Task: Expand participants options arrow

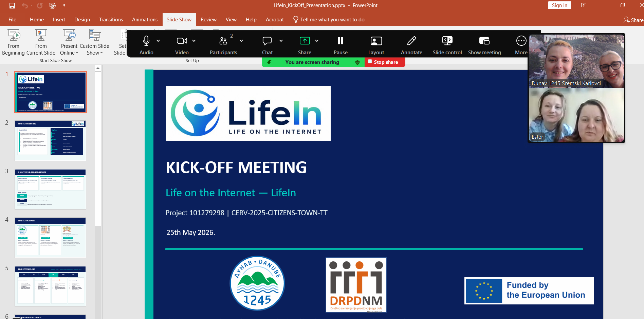Action: click(x=241, y=41)
